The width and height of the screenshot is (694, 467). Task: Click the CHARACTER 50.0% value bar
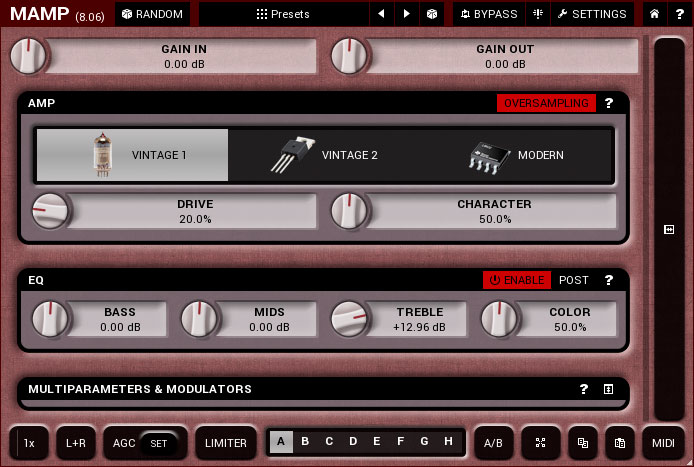coord(493,212)
